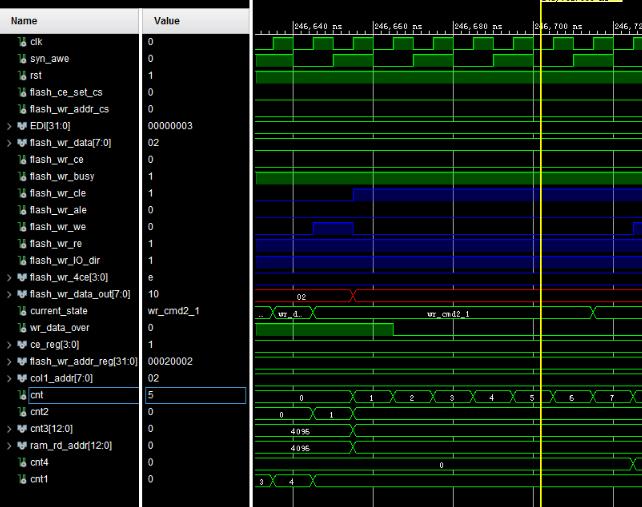
Task: Click the highlighted cnt value field
Action: click(195, 395)
